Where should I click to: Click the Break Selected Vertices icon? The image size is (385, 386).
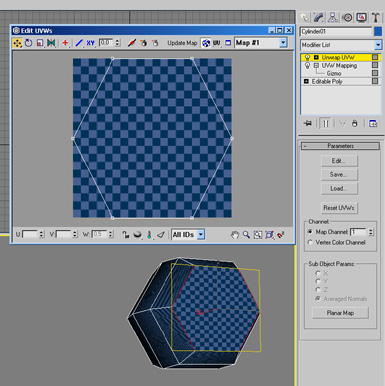(x=132, y=43)
